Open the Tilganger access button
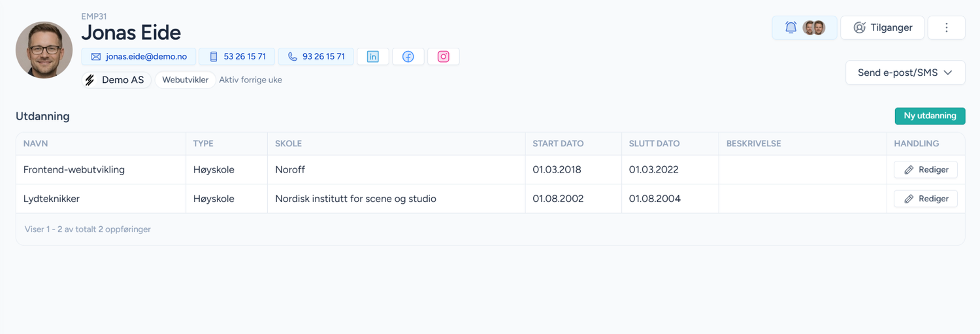 pos(882,27)
